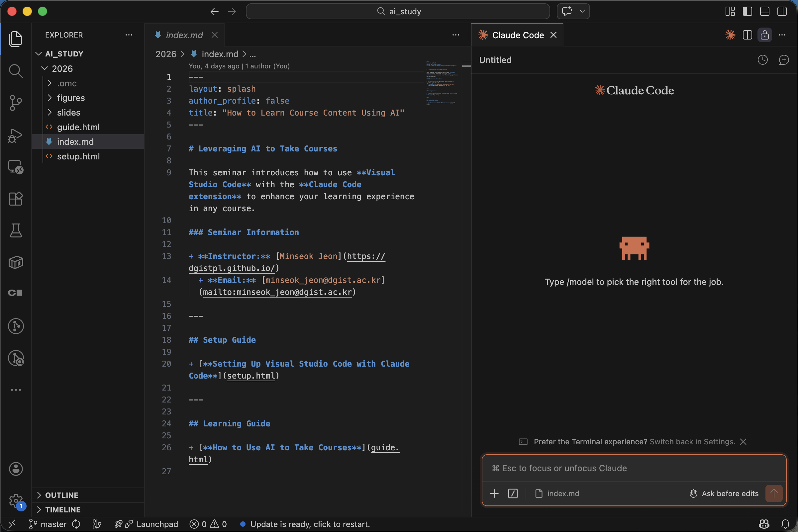Open the Extensions view

click(x=16, y=199)
